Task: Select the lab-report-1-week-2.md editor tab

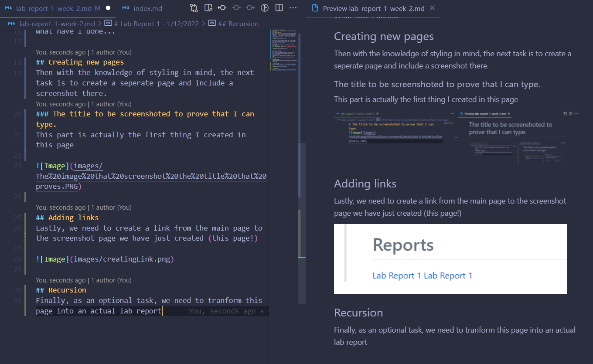Action: pyautogui.click(x=52, y=8)
